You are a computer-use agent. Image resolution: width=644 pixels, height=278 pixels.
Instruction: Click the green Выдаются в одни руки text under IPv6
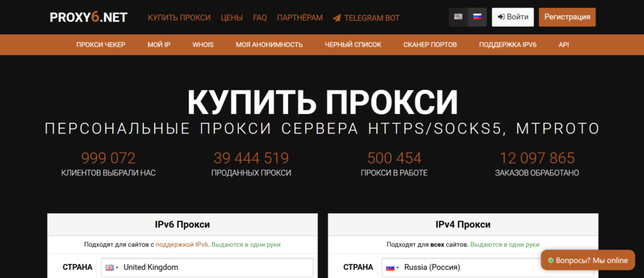coord(246,244)
